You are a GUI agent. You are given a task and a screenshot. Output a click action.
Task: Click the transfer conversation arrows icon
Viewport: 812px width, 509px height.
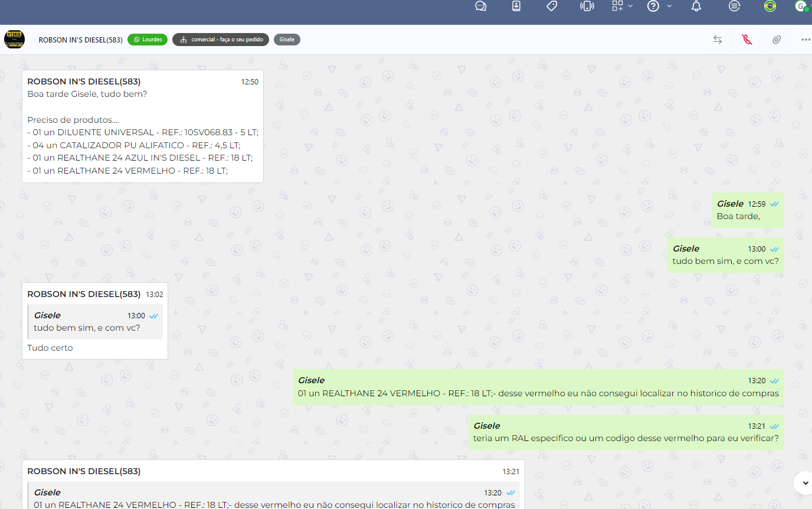(718, 40)
